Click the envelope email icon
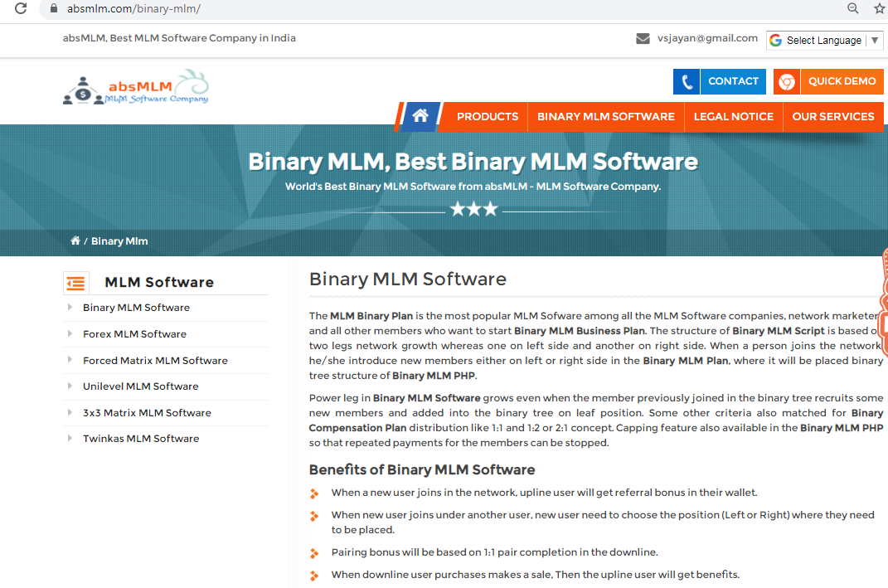Screen dimensions: 888x588 pyautogui.click(x=643, y=38)
